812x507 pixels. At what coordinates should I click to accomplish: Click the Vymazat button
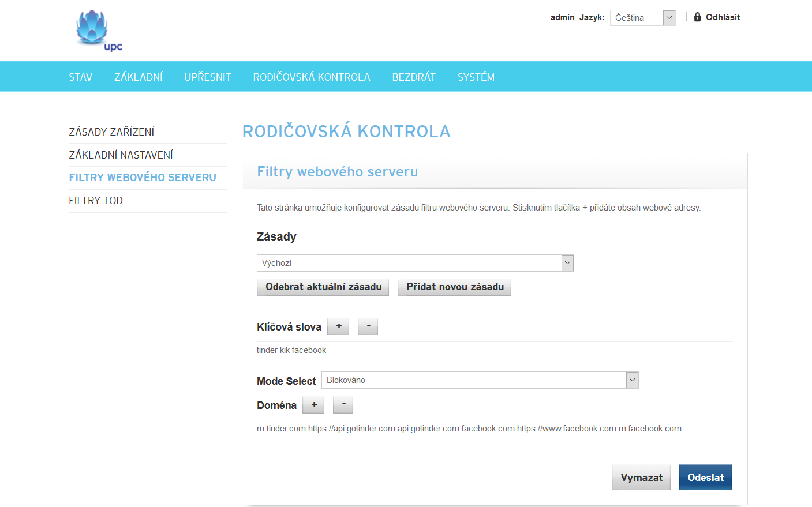click(x=641, y=478)
